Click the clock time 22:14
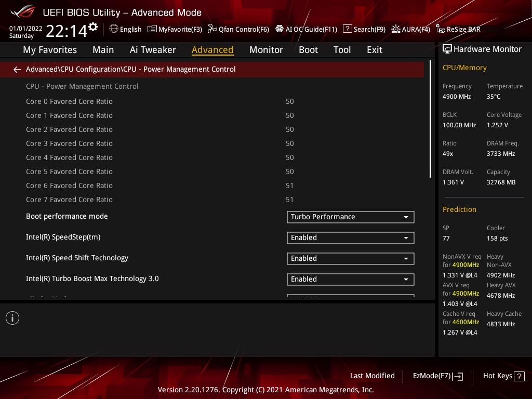 point(67,31)
